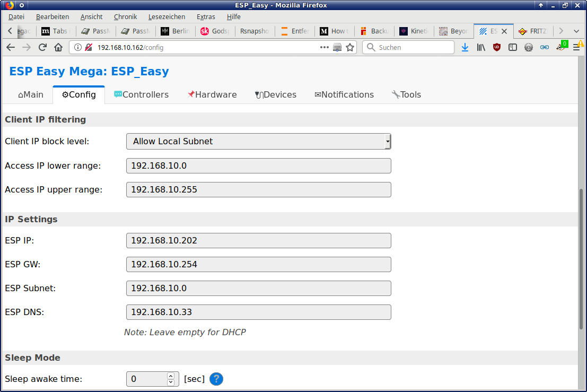Open Firefox downloads via the arrow icon
This screenshot has width=587, height=392.
tap(466, 47)
